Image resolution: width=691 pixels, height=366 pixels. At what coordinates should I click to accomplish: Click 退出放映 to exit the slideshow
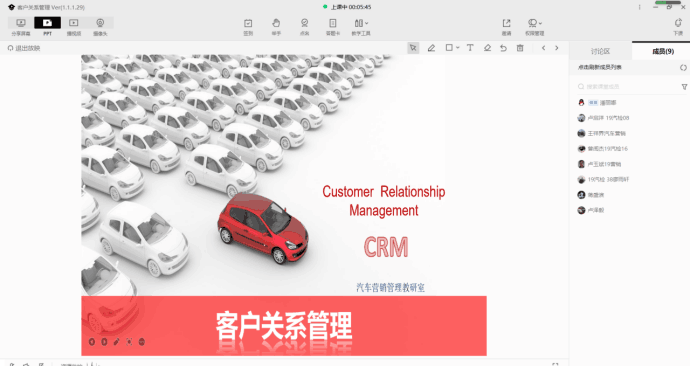coord(24,48)
